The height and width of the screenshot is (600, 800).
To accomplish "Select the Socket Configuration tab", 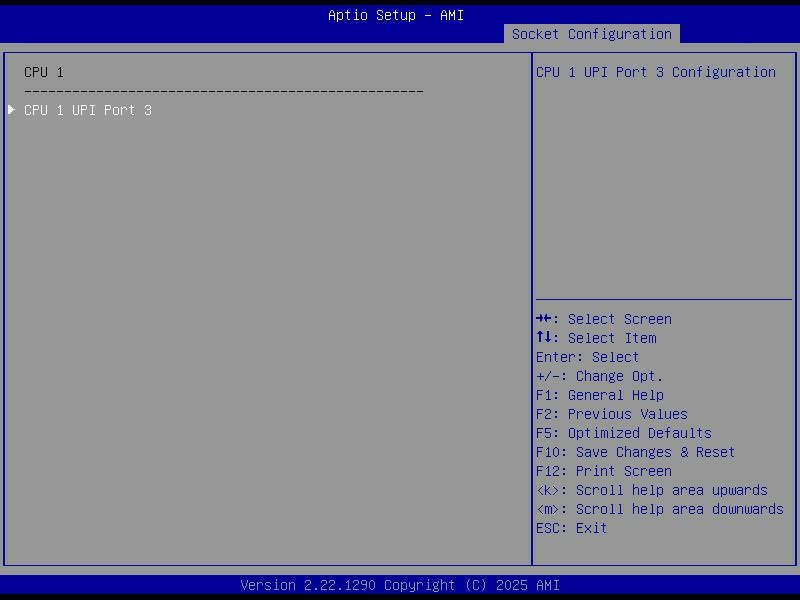I will coord(591,34).
